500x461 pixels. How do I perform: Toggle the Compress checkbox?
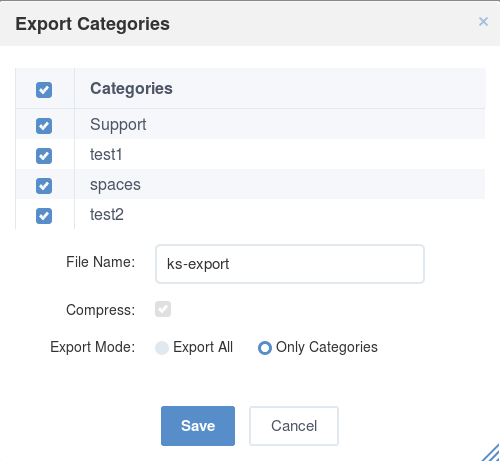[x=163, y=309]
